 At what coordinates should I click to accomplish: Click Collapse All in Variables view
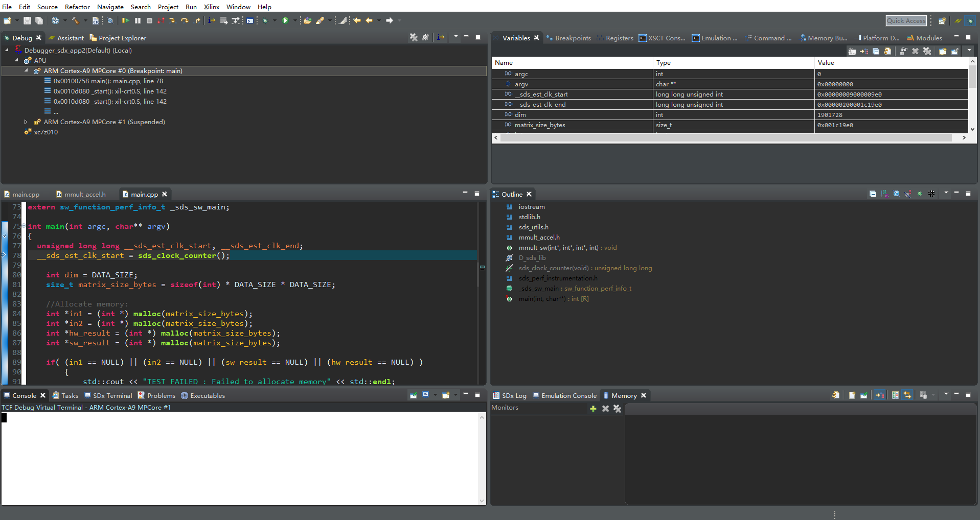tap(876, 51)
